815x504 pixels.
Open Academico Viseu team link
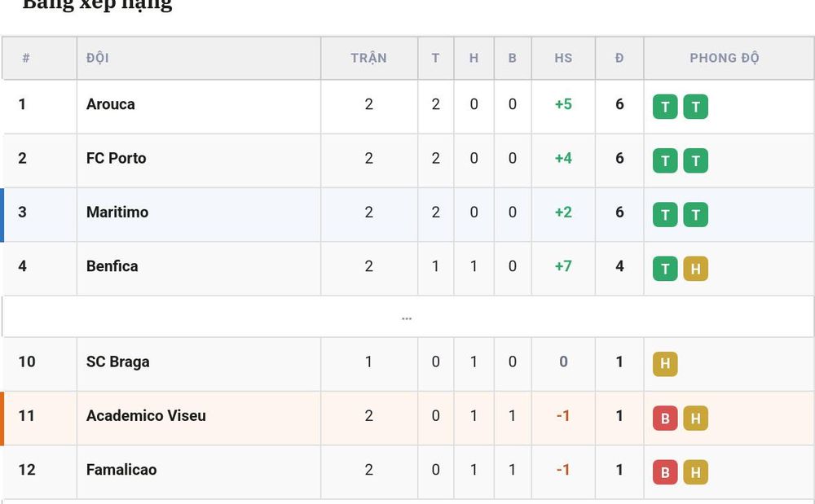146,416
